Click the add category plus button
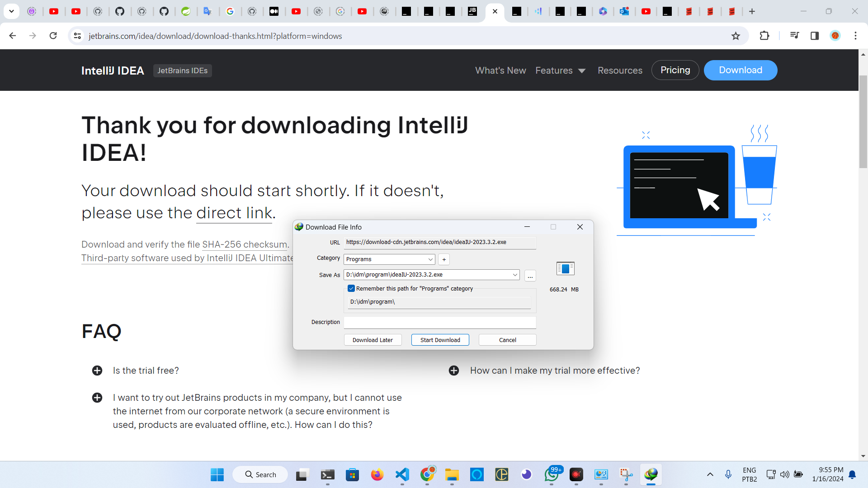868x488 pixels. pos(444,259)
